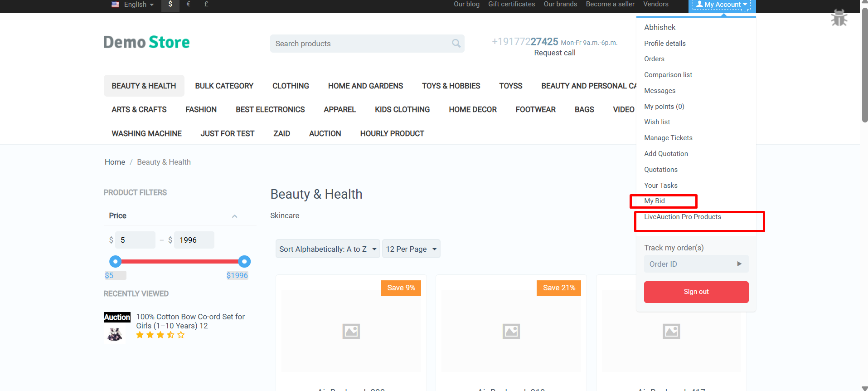Click the Save 9% product image placeholder

click(351, 331)
